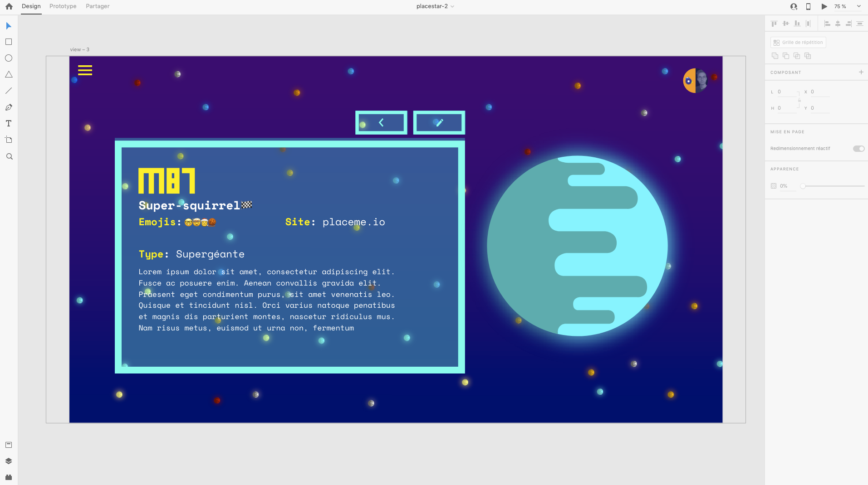Toggle Redimensionnement réactif switch
Image resolution: width=868 pixels, height=485 pixels.
(858, 149)
